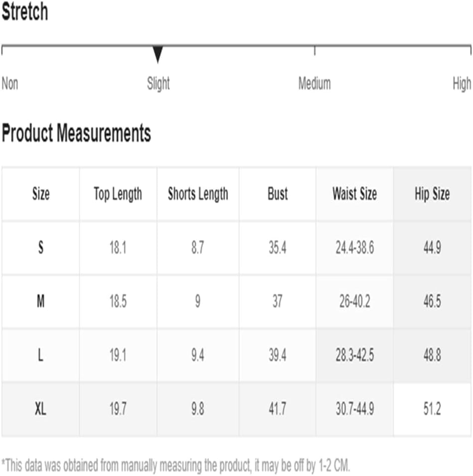
Task: Select the XL size row label
Action: click(x=41, y=409)
